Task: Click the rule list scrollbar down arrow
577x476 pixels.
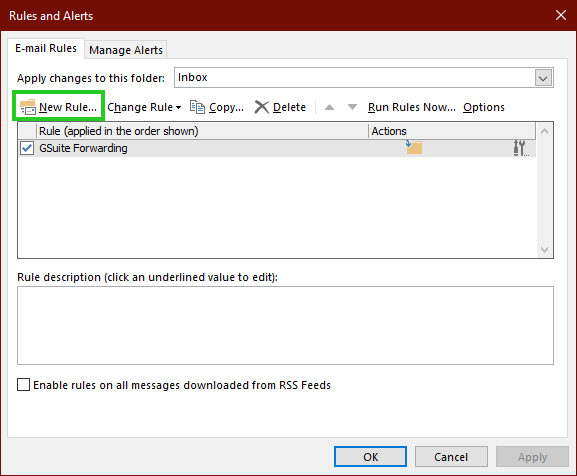Action: [x=545, y=250]
